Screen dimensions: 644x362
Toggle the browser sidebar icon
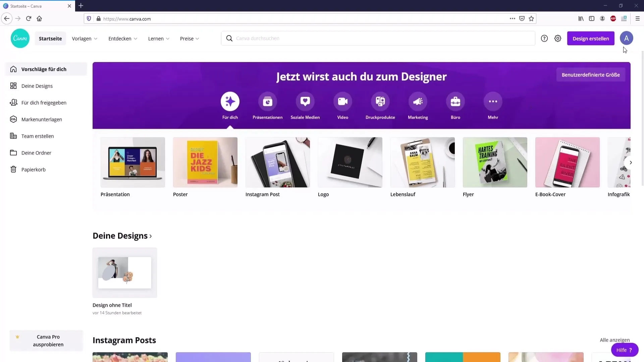pos(592,19)
